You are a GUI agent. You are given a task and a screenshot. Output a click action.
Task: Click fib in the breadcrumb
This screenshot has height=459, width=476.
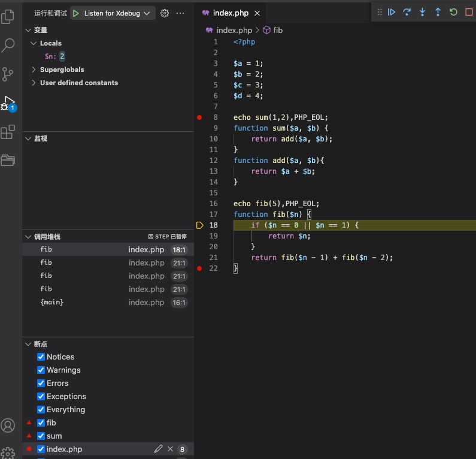coord(278,30)
